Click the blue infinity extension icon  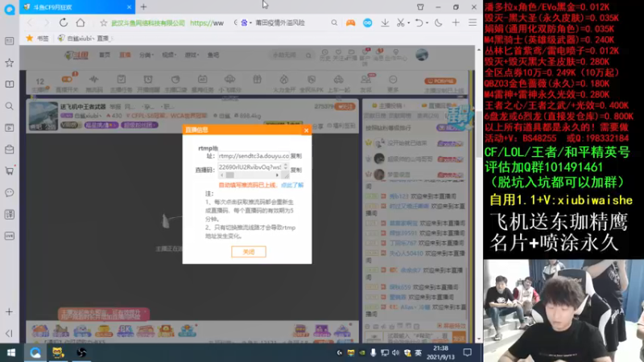tap(368, 23)
